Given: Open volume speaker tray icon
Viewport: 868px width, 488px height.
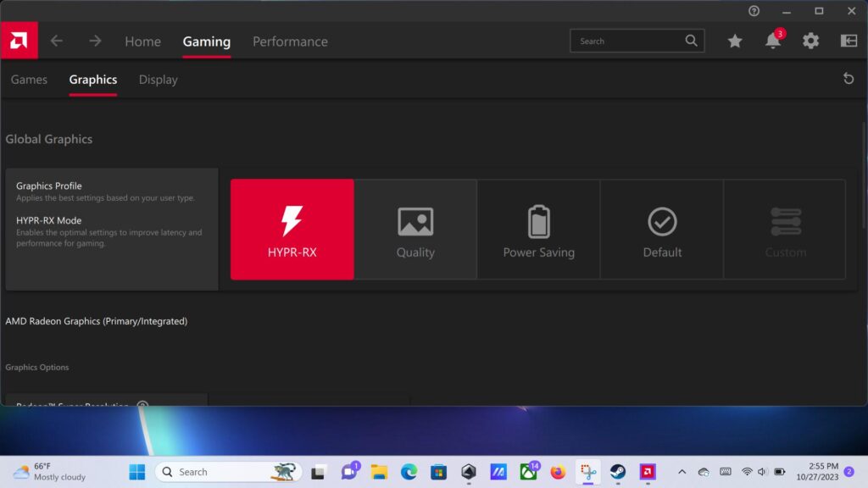Looking at the screenshot, I should (762, 472).
